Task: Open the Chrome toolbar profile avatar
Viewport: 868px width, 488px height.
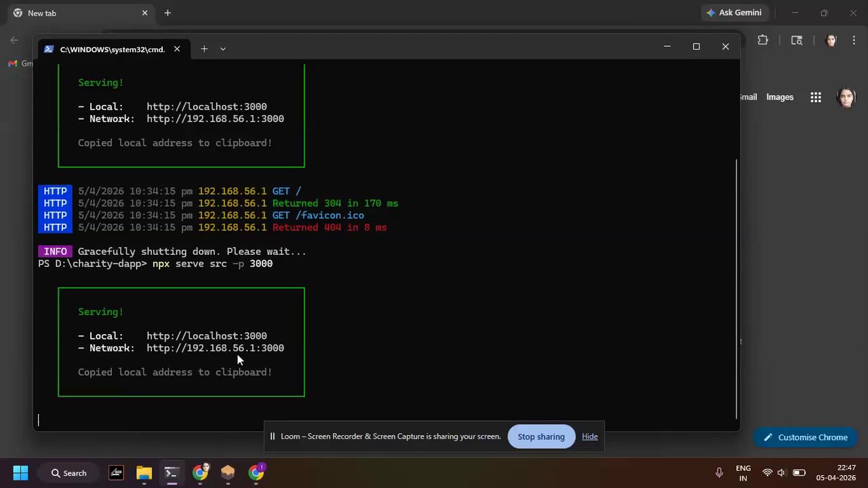Action: pyautogui.click(x=831, y=40)
